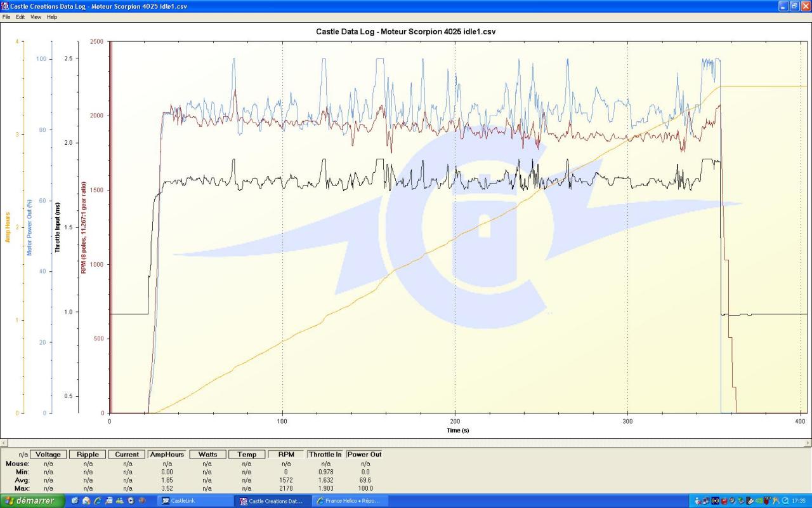The height and width of the screenshot is (508, 812).
Task: Launch Internet Explorer from Quick Launch
Action: pyautogui.click(x=98, y=501)
